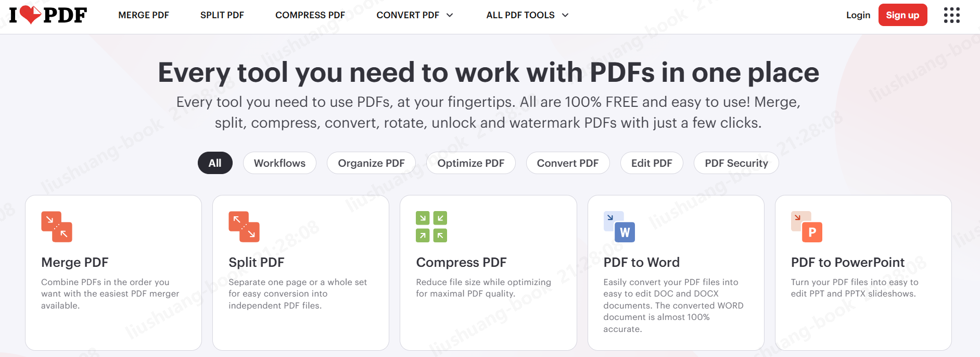This screenshot has width=980, height=357.
Task: Select the All filter pill
Action: pyautogui.click(x=215, y=163)
